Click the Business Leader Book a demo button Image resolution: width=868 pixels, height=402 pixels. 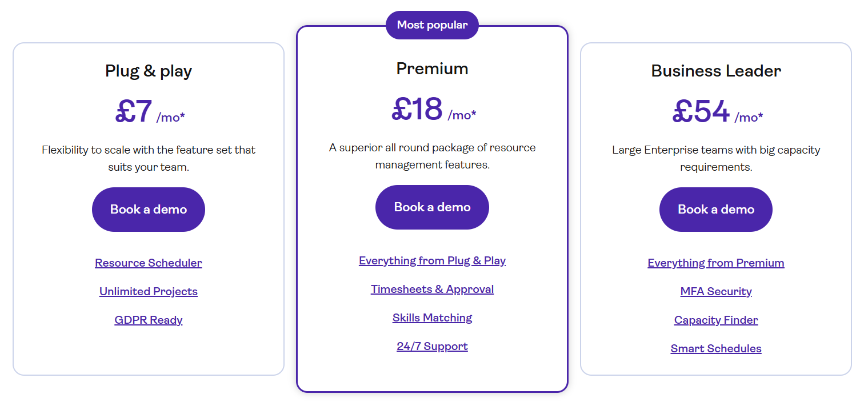pos(715,209)
